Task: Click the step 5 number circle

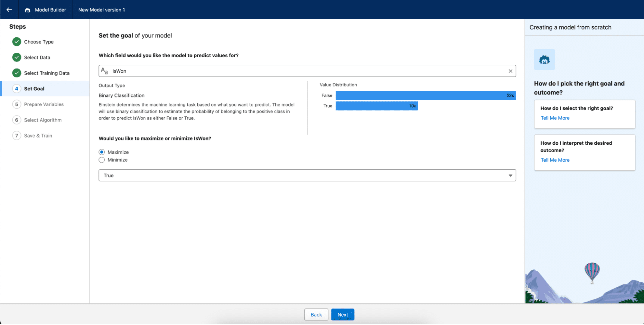Action: [17, 104]
